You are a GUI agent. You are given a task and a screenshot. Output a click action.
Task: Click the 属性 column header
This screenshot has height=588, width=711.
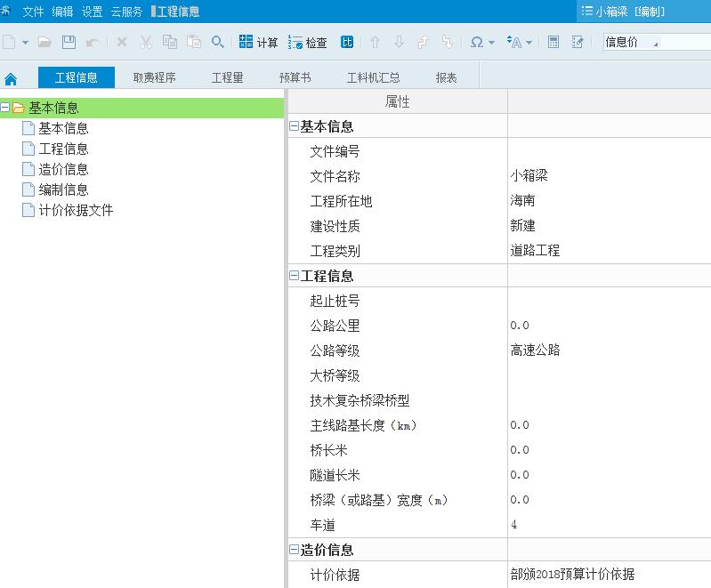pos(398,101)
